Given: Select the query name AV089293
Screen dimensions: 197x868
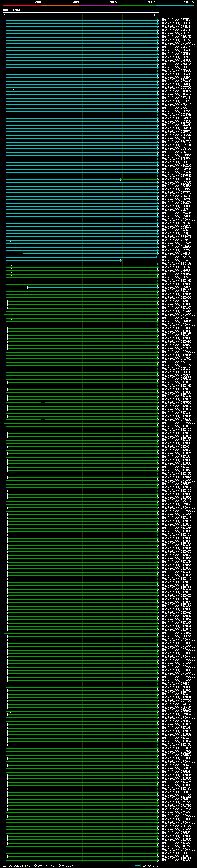Looking at the screenshot, I should [11, 10].
